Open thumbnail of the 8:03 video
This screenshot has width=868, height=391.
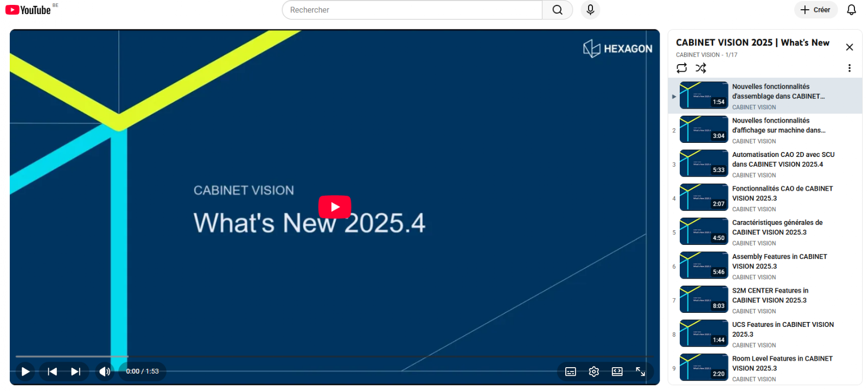704,299
